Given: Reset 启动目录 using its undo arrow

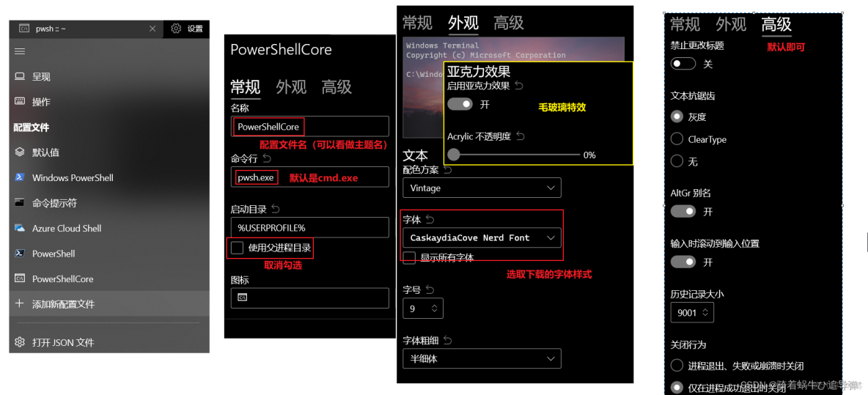Looking at the screenshot, I should point(276,209).
